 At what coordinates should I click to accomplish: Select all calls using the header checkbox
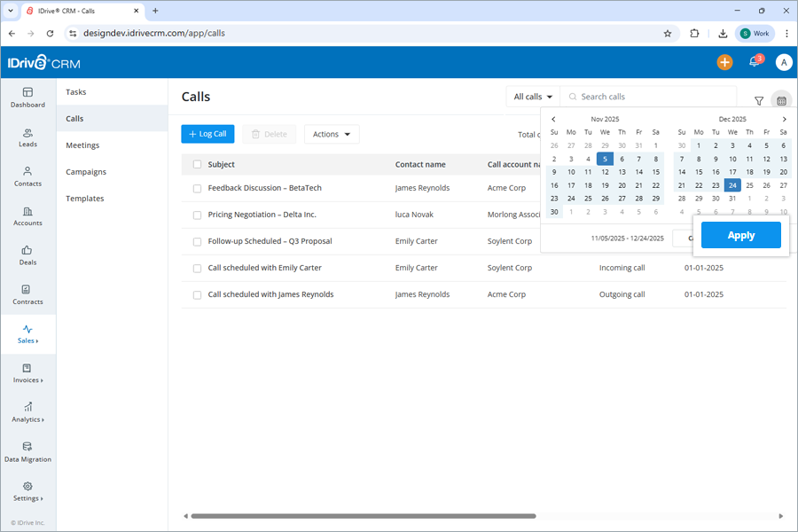tap(196, 164)
